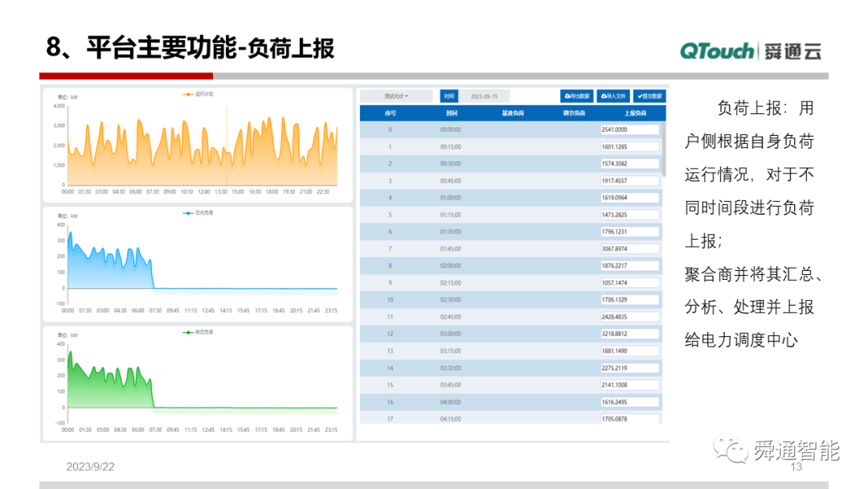Edit the load input showing 1917.4557
The image size is (868, 489).
click(630, 180)
